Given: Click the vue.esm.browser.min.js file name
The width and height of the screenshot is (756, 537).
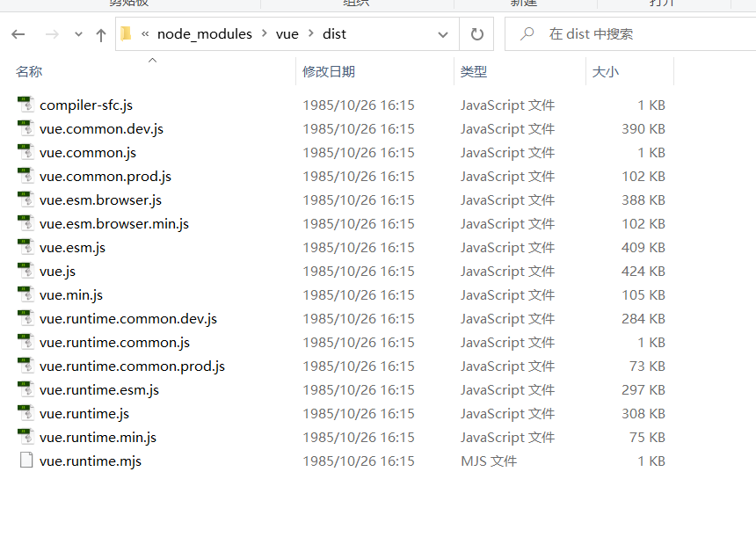Looking at the screenshot, I should click(113, 223).
